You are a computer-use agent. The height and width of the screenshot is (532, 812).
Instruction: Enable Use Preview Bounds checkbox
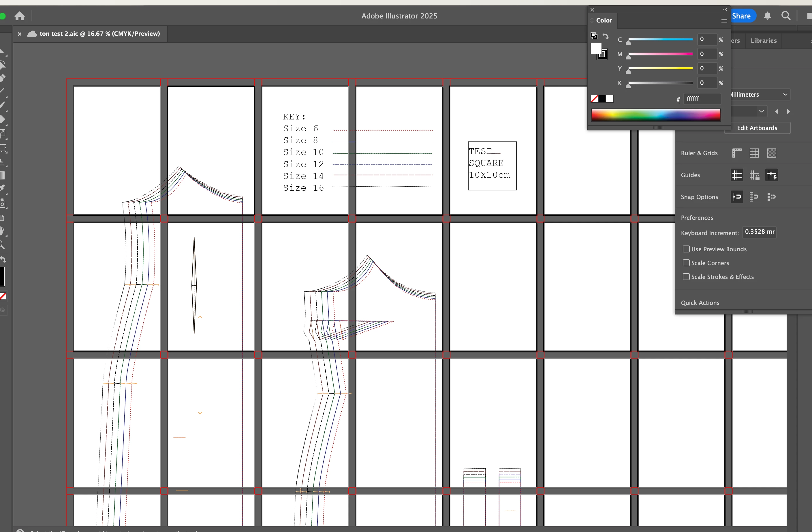[x=686, y=249]
